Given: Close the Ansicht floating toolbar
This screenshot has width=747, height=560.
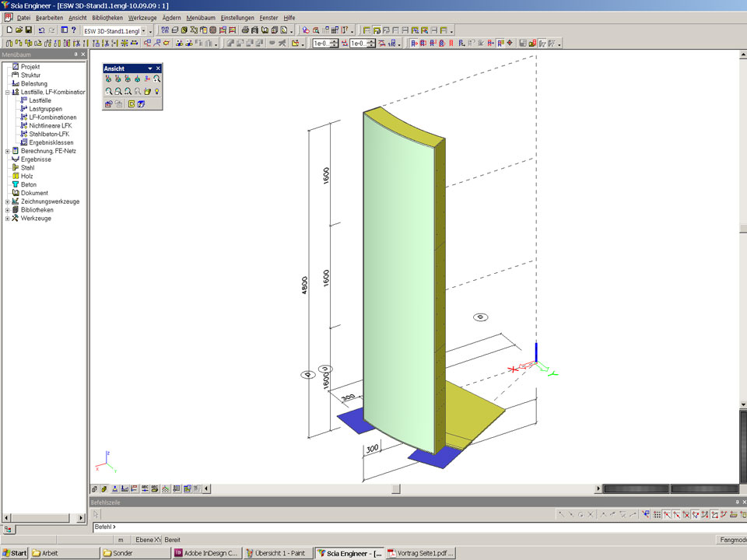Looking at the screenshot, I should click(158, 68).
